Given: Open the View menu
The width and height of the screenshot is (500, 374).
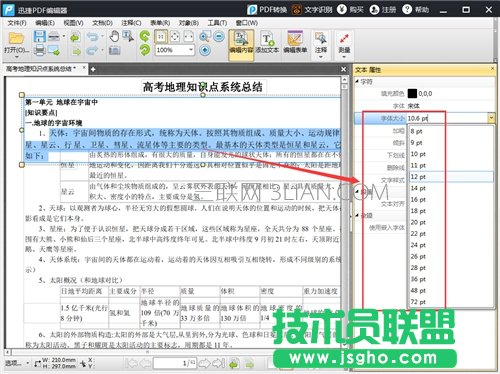Looking at the screenshot, I should click(x=73, y=23).
